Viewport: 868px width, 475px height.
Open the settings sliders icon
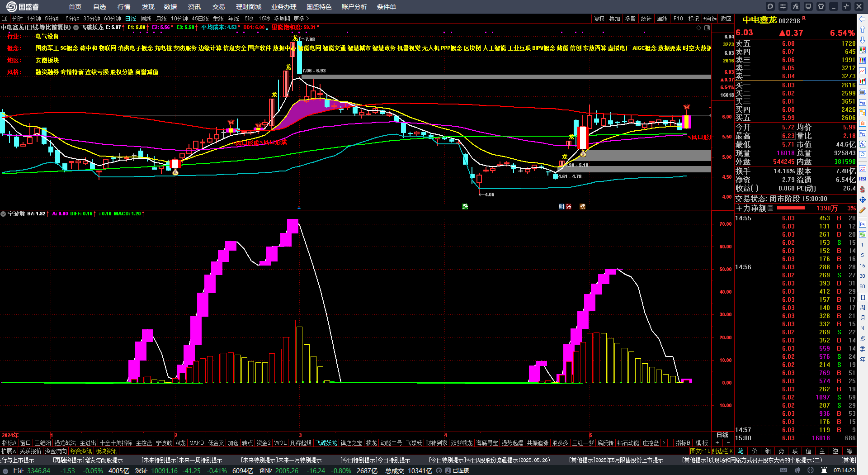point(783,6)
